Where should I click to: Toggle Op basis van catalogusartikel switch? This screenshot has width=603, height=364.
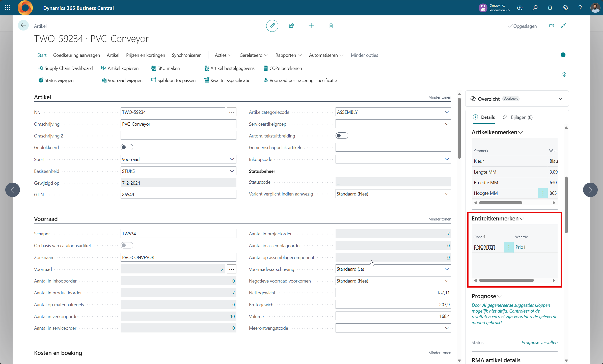127,245
